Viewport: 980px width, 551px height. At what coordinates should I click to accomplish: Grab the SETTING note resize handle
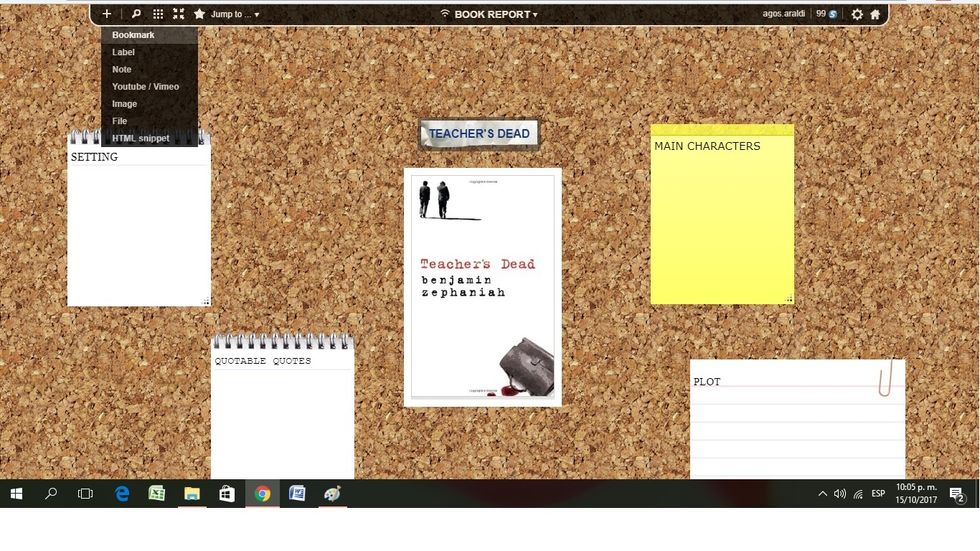point(206,301)
